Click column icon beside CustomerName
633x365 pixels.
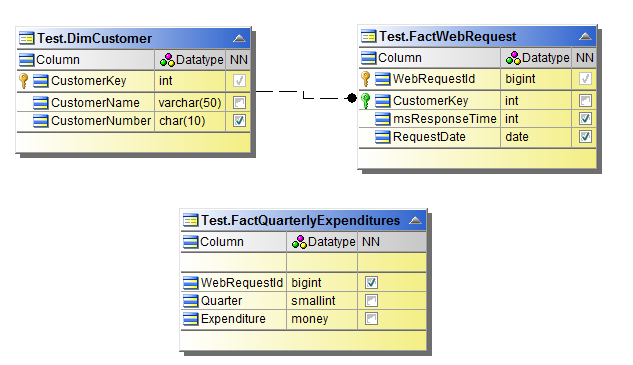coord(40,103)
